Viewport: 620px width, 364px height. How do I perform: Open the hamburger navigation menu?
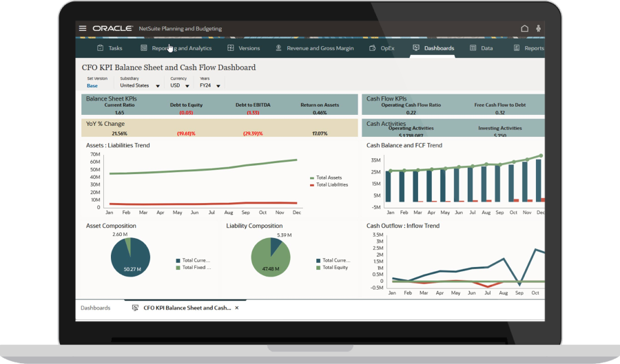pyautogui.click(x=83, y=29)
